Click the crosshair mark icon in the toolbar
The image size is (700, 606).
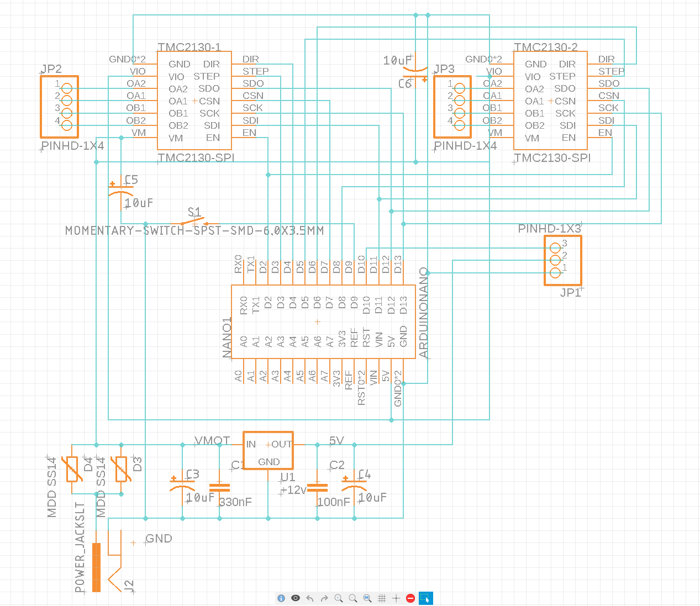[396, 598]
